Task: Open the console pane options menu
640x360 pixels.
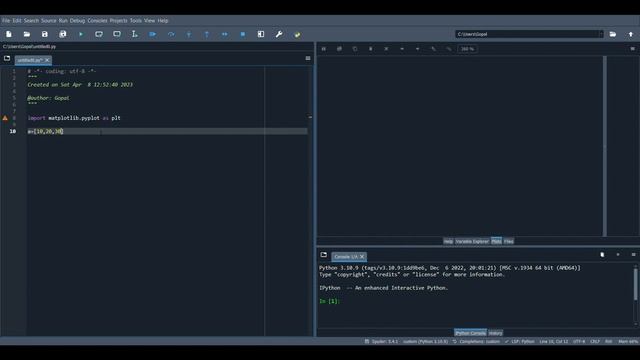Action: tap(633, 255)
